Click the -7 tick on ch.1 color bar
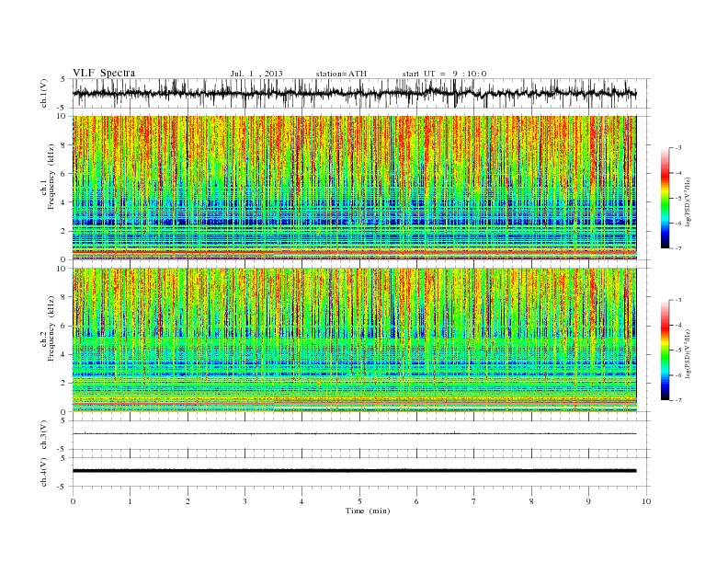The width and height of the screenshot is (728, 563). point(677,248)
